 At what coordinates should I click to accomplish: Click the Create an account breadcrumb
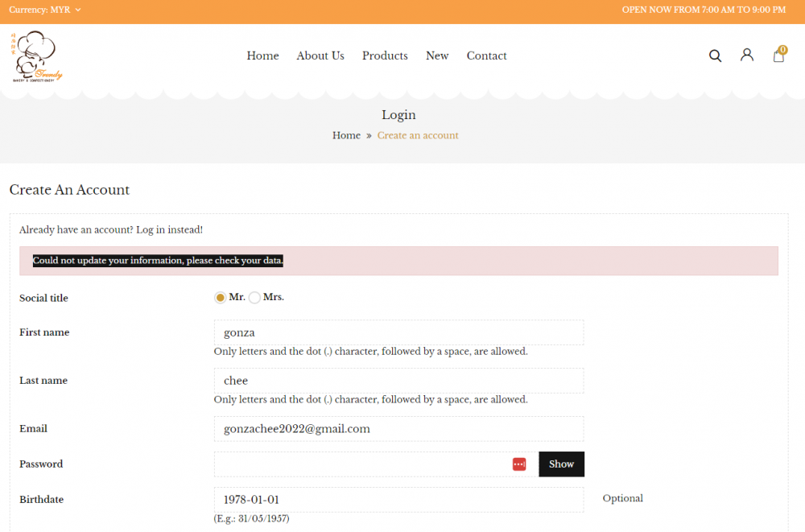click(418, 135)
